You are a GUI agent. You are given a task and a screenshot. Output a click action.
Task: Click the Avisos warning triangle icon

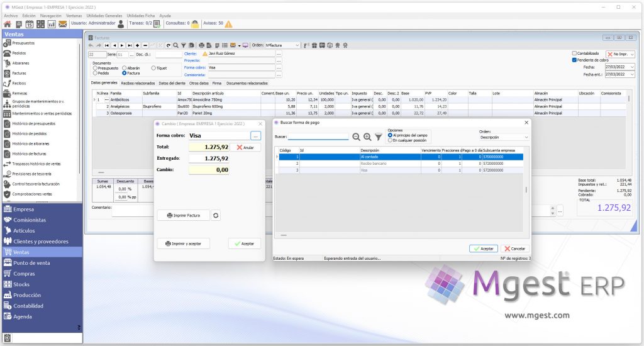(x=228, y=24)
